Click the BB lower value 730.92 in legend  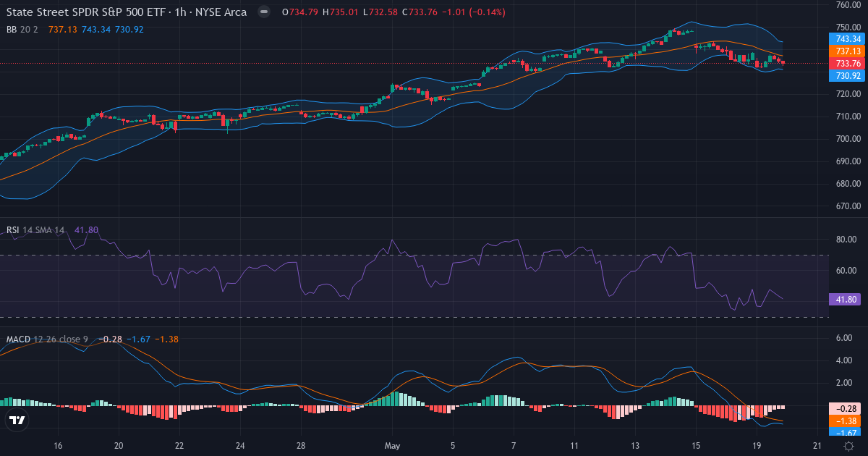point(129,29)
